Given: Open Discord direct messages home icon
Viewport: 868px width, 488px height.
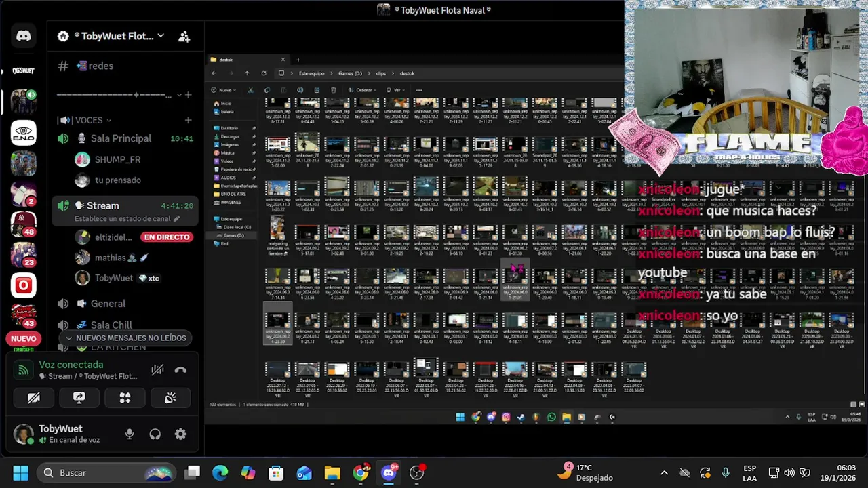Looking at the screenshot, I should tap(24, 36).
